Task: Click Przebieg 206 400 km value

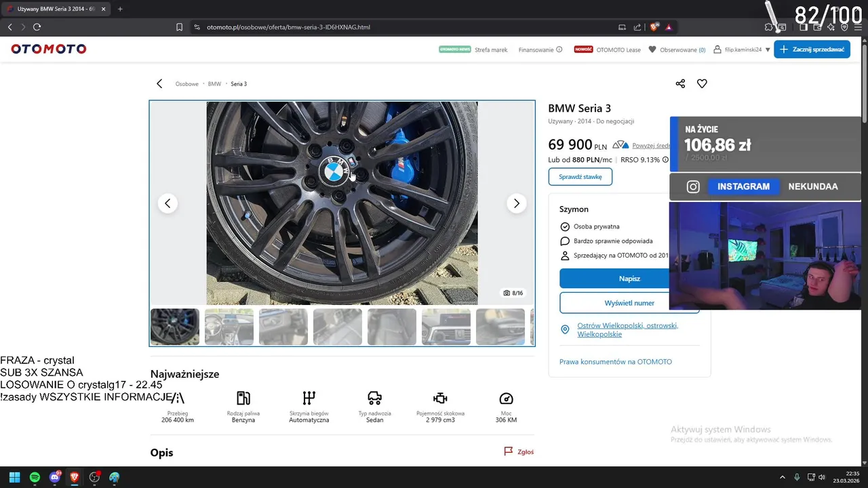Action: pyautogui.click(x=178, y=420)
